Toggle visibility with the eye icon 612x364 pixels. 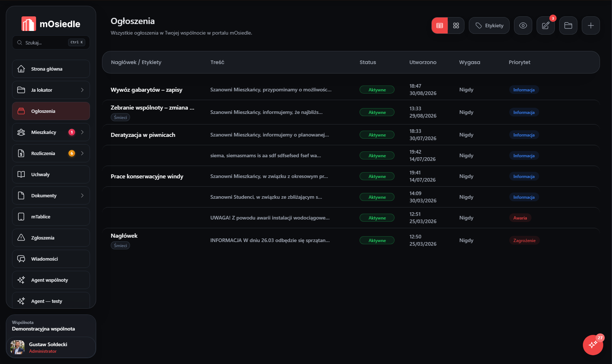523,25
